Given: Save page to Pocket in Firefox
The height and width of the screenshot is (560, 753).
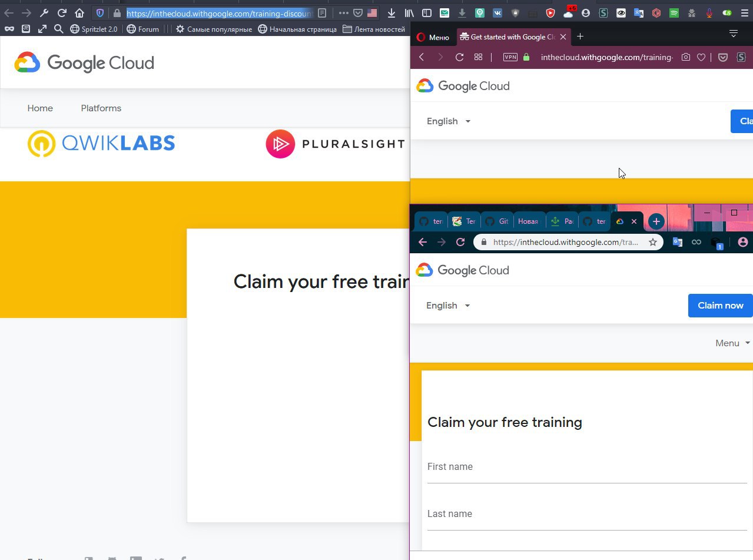Looking at the screenshot, I should point(358,13).
